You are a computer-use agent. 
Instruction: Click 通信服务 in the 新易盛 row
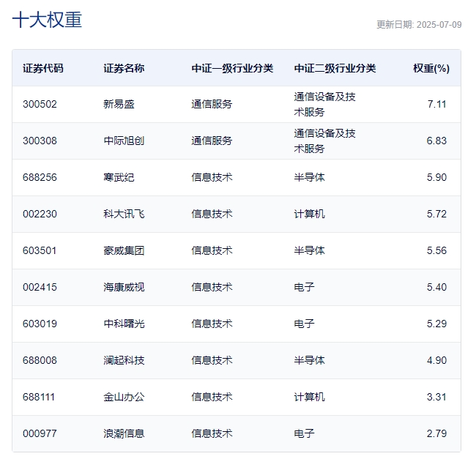pos(212,105)
